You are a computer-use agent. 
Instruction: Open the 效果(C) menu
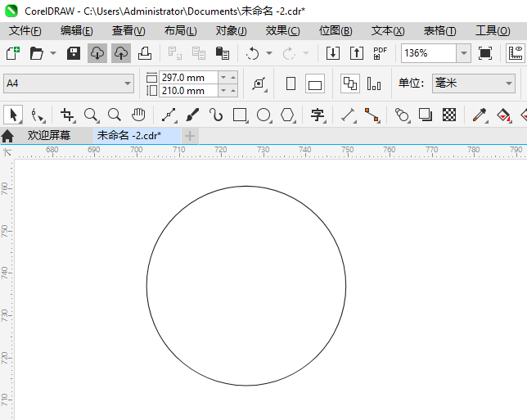coord(282,31)
